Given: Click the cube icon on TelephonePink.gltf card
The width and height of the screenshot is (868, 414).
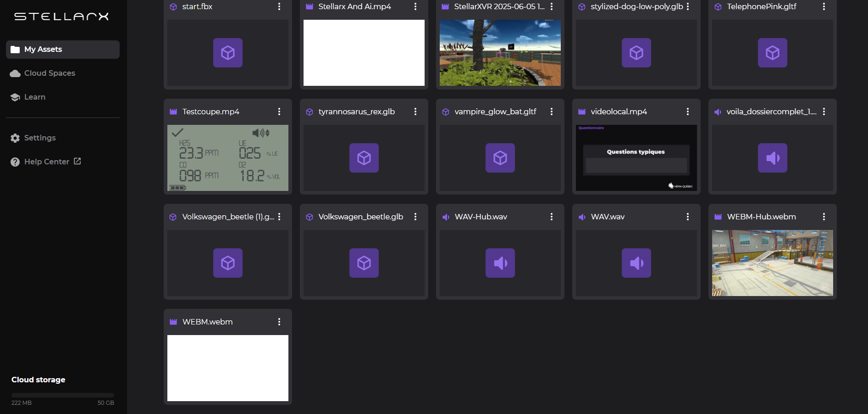Looking at the screenshot, I should click(772, 53).
